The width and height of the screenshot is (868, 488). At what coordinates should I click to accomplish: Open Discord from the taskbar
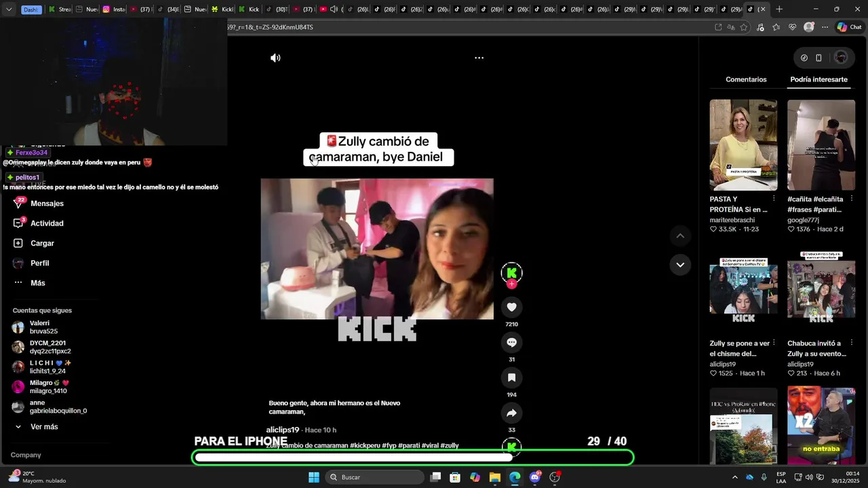point(535,477)
